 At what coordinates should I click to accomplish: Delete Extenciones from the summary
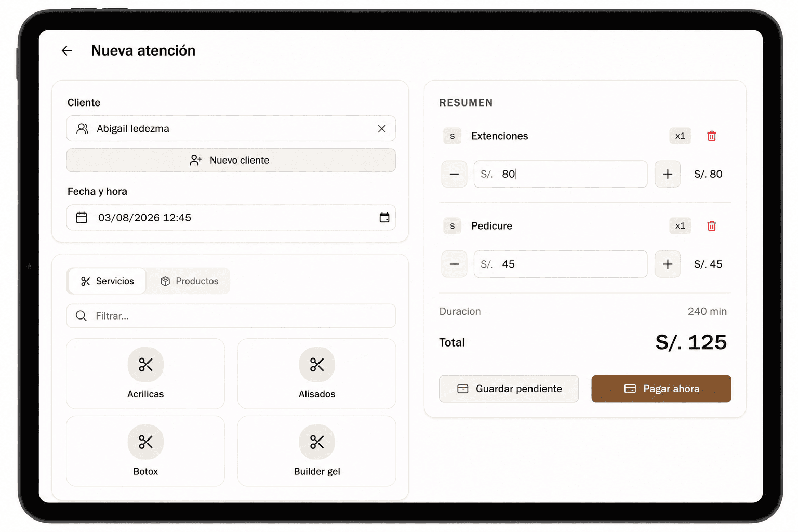(712, 136)
